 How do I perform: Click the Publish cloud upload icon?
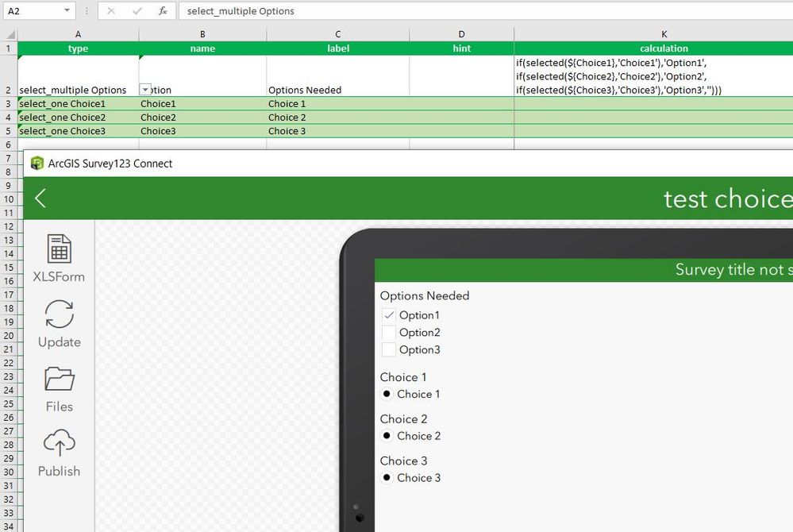pos(60,442)
